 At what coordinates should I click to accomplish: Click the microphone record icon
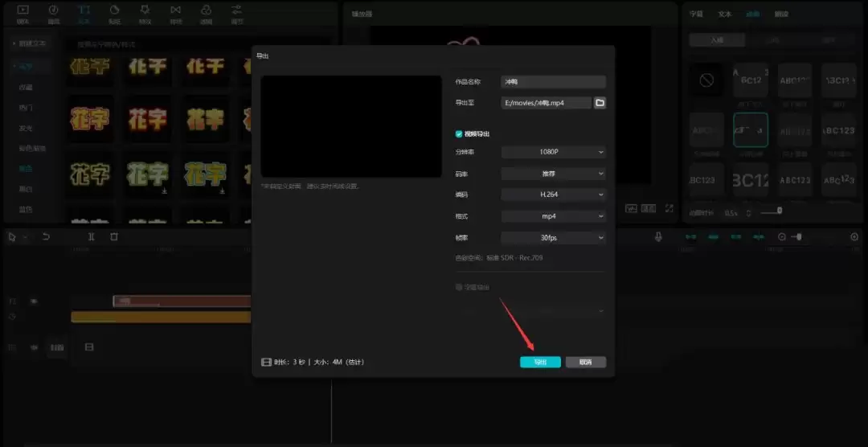click(658, 236)
